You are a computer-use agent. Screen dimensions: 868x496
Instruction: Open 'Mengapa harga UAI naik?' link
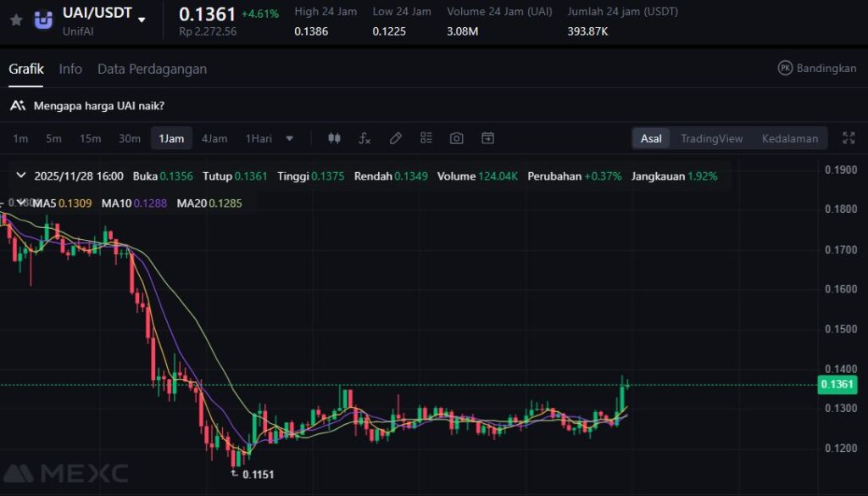click(x=98, y=106)
